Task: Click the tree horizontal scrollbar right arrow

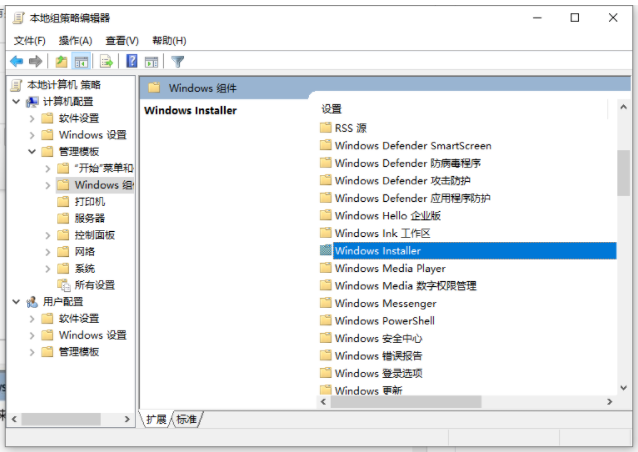Action: coord(127,419)
